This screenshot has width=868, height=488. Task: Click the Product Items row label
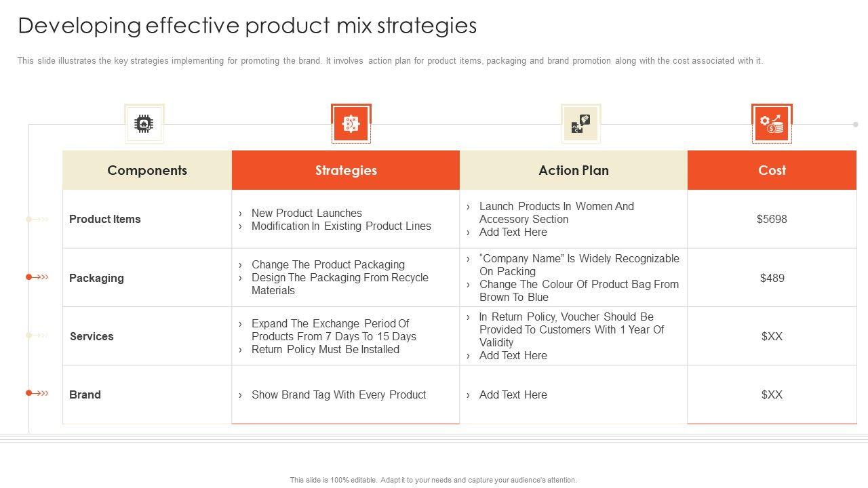[x=105, y=219]
